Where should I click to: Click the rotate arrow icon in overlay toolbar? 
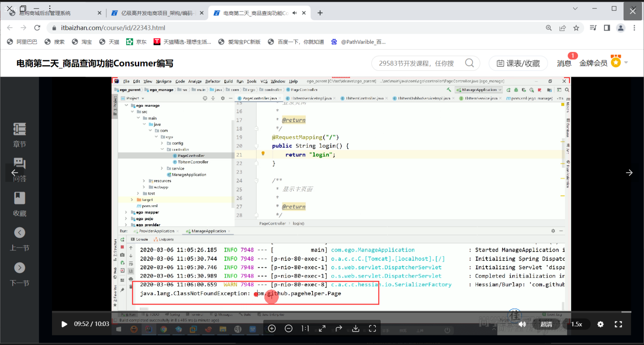point(339,329)
